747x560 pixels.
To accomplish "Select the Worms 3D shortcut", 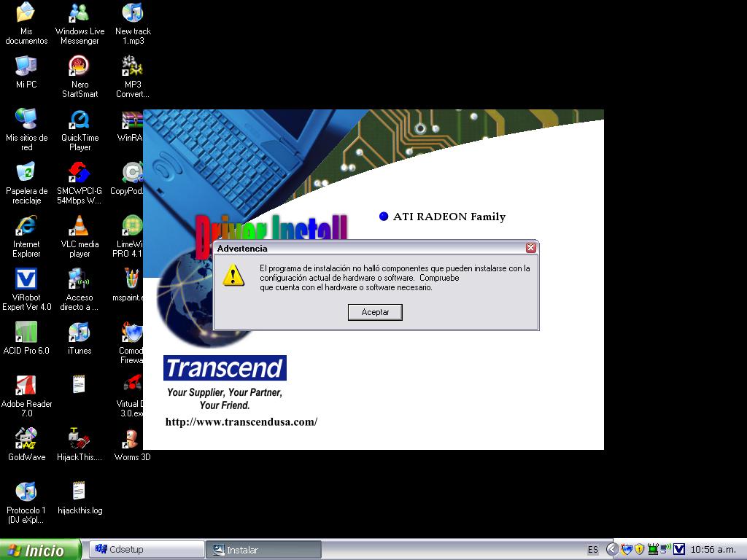I will 133,446.
